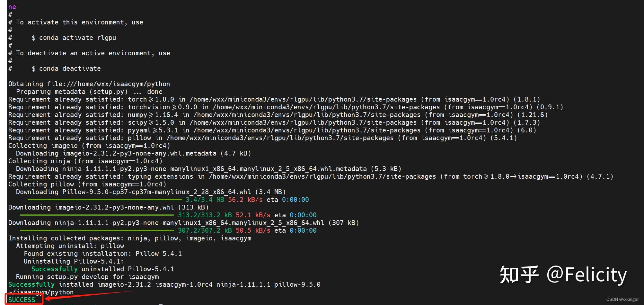Click the ~/isaacgym/python prompt path
Screen dimensions: 644x305
tap(41, 292)
